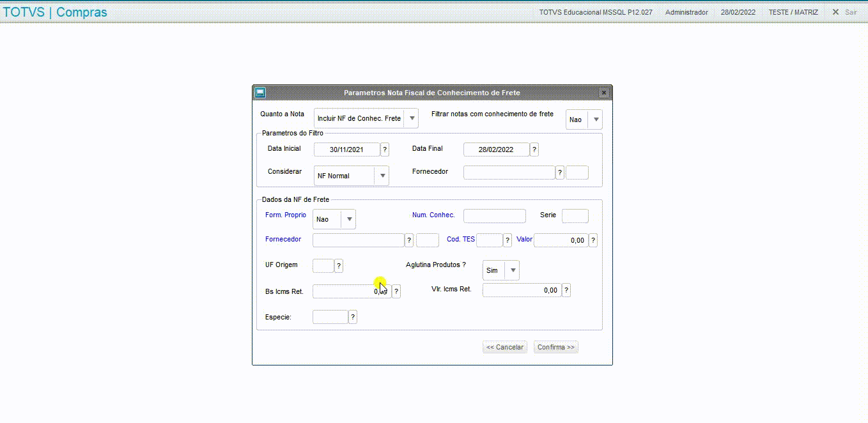Expand the Considerar dropdown
The image size is (868, 423).
tap(352, 176)
